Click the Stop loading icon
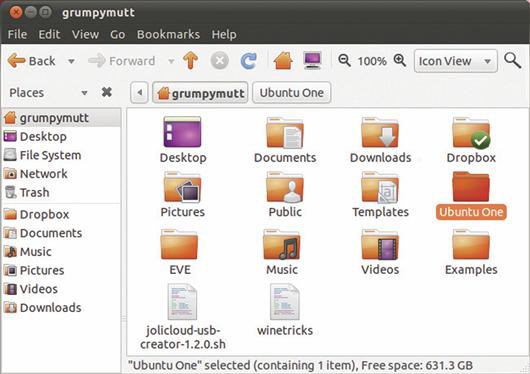This screenshot has width=530, height=374. click(x=220, y=61)
